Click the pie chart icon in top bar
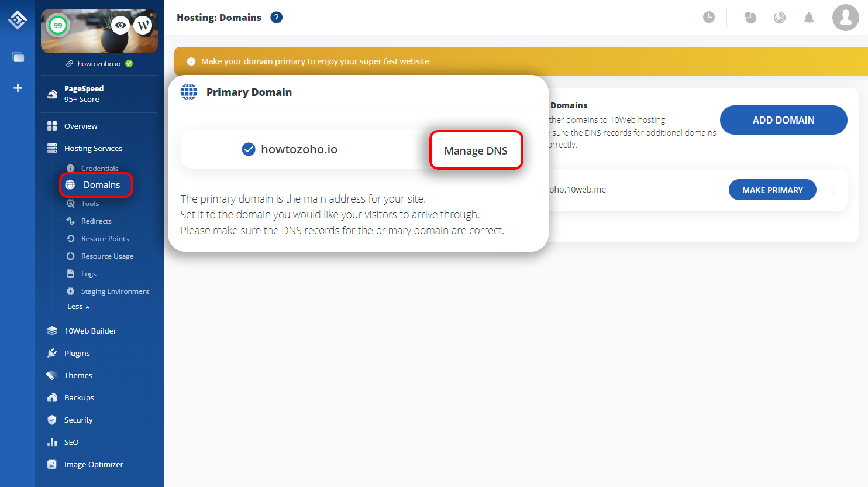The width and height of the screenshot is (868, 487). 750,18
